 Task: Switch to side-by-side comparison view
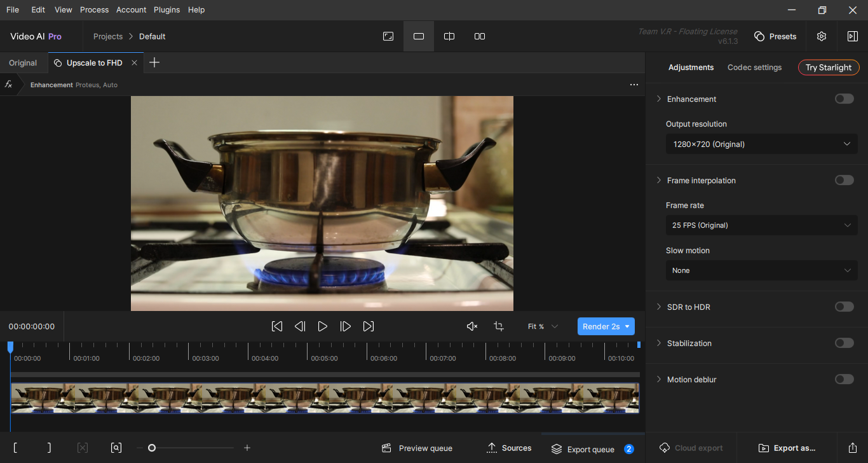479,36
